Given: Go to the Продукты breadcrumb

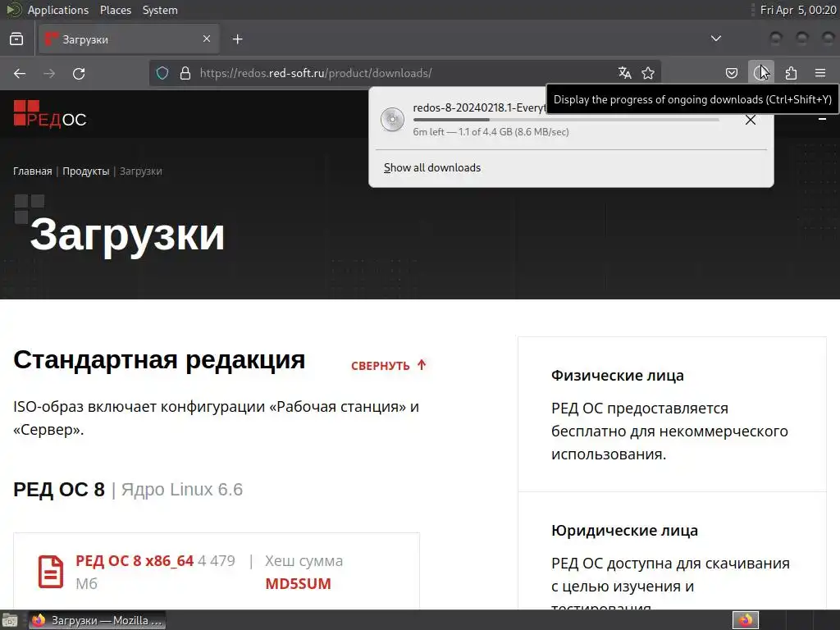Looking at the screenshot, I should (x=85, y=171).
